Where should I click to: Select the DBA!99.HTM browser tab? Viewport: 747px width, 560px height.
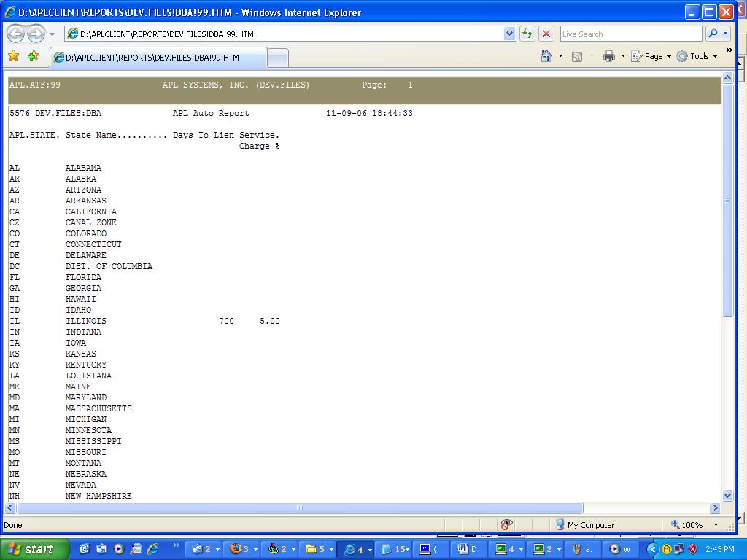158,58
